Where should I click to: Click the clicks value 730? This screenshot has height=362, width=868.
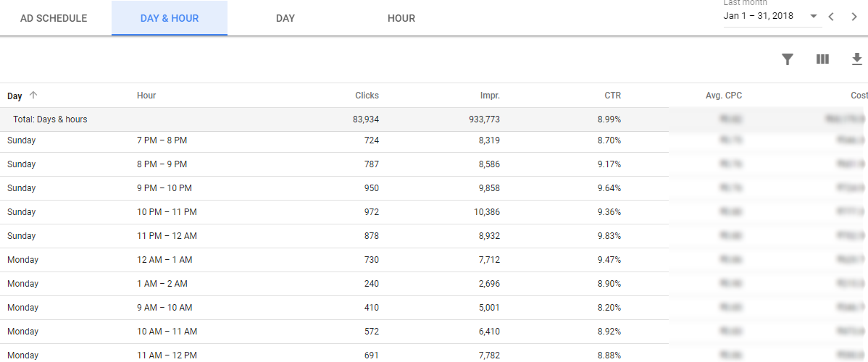point(372,259)
